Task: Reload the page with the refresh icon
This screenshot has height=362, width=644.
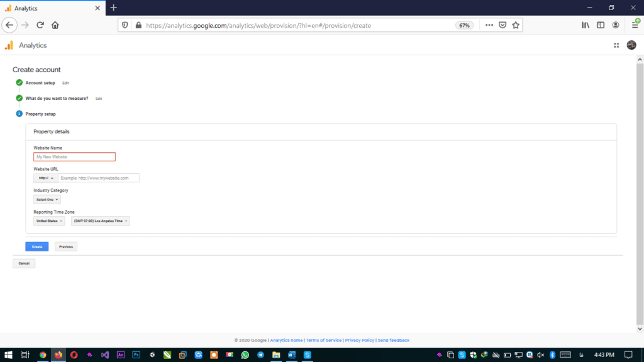Action: [40, 25]
